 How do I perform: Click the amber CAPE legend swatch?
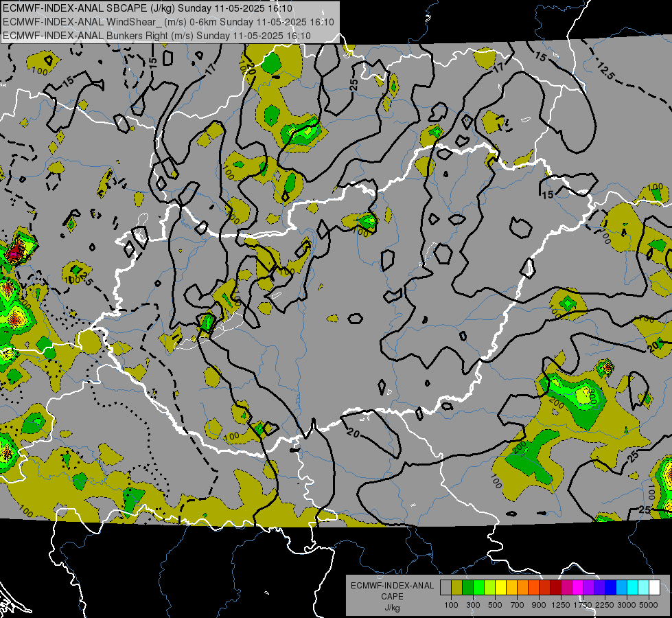point(511,588)
